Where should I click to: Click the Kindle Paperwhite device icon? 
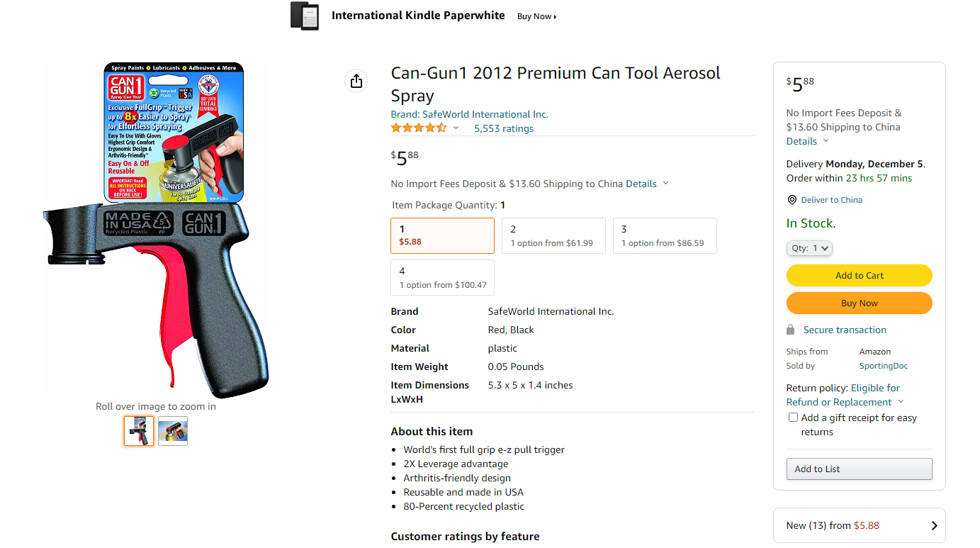(x=305, y=16)
